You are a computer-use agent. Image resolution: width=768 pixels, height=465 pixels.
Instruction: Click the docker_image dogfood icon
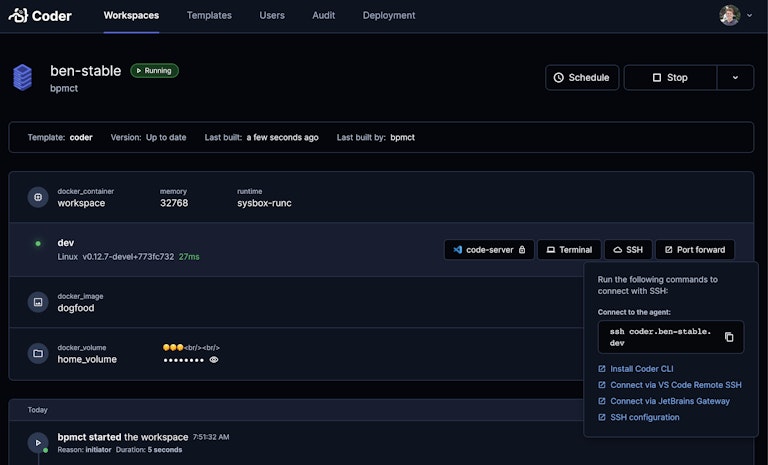38,302
